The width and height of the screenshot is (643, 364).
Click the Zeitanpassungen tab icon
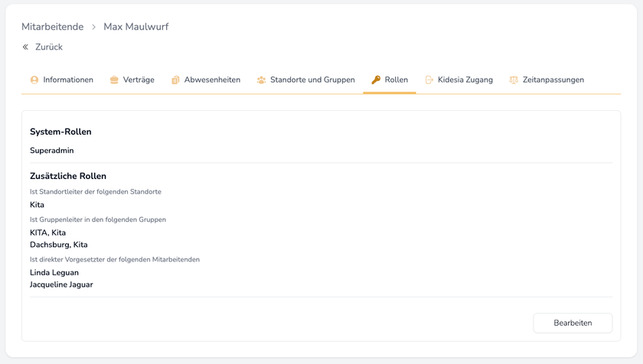514,80
